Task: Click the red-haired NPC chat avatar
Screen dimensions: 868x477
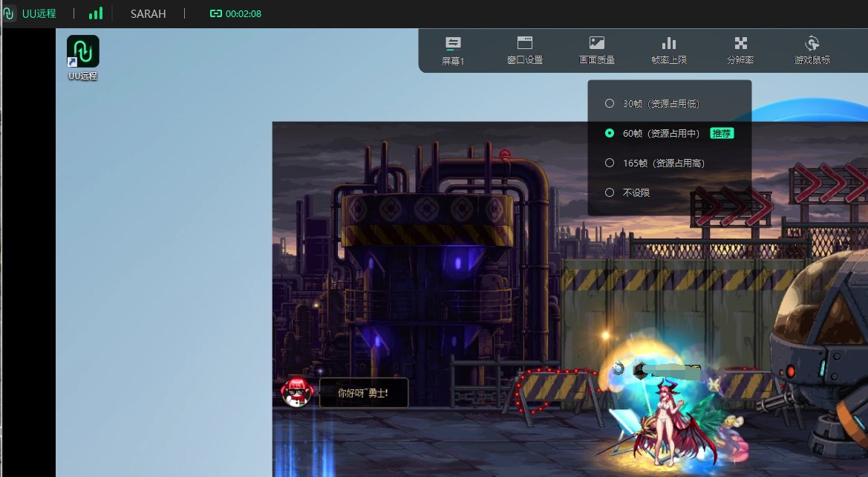Action: click(x=297, y=392)
